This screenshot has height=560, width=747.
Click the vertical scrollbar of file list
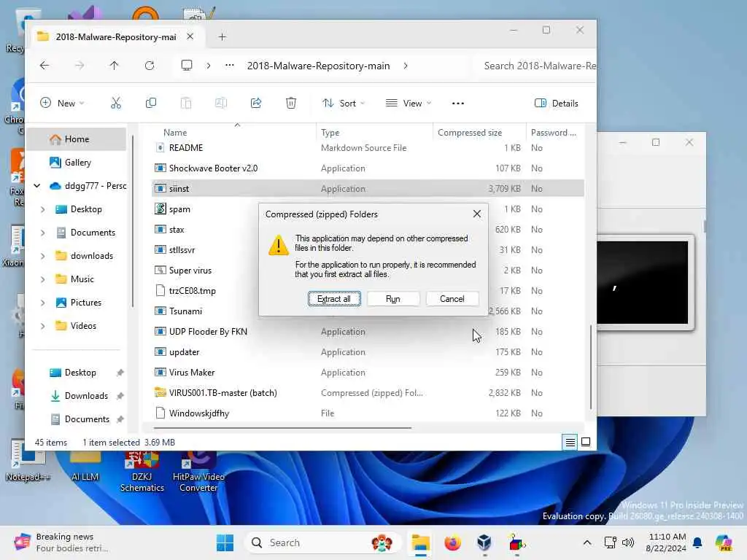point(591,367)
